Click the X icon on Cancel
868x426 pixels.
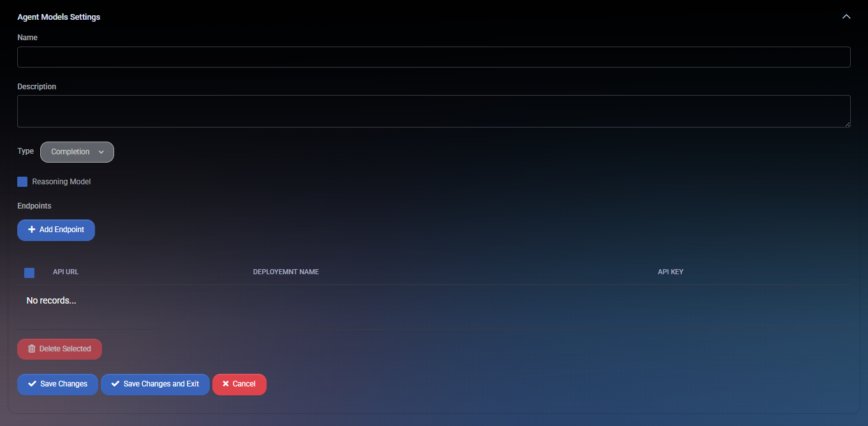226,384
